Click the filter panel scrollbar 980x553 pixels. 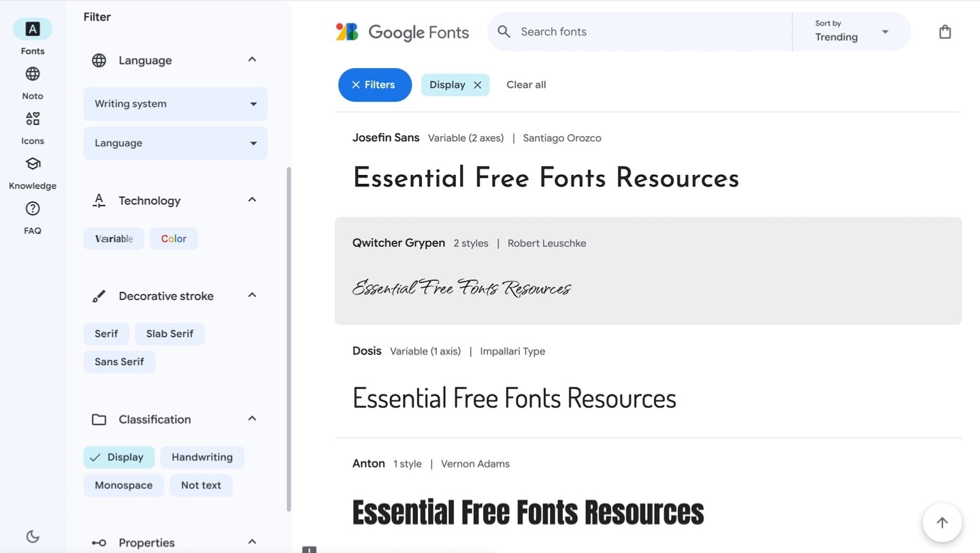click(x=289, y=339)
